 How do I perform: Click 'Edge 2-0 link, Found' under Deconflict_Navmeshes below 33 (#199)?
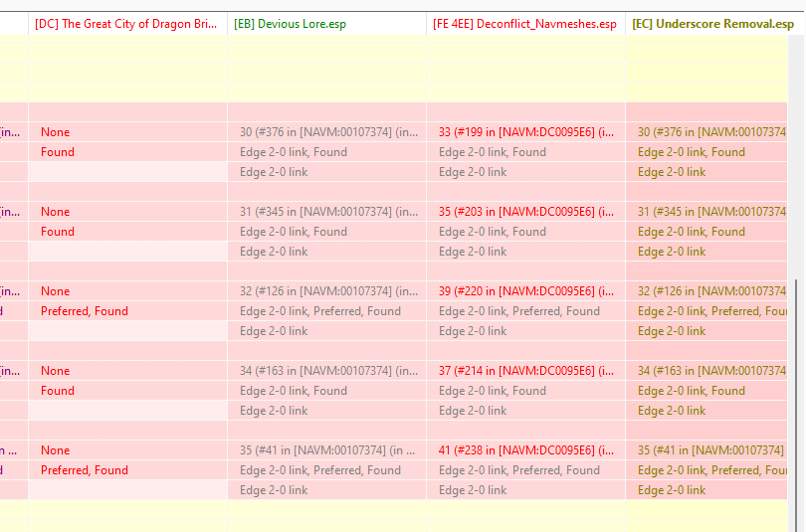[x=492, y=152]
